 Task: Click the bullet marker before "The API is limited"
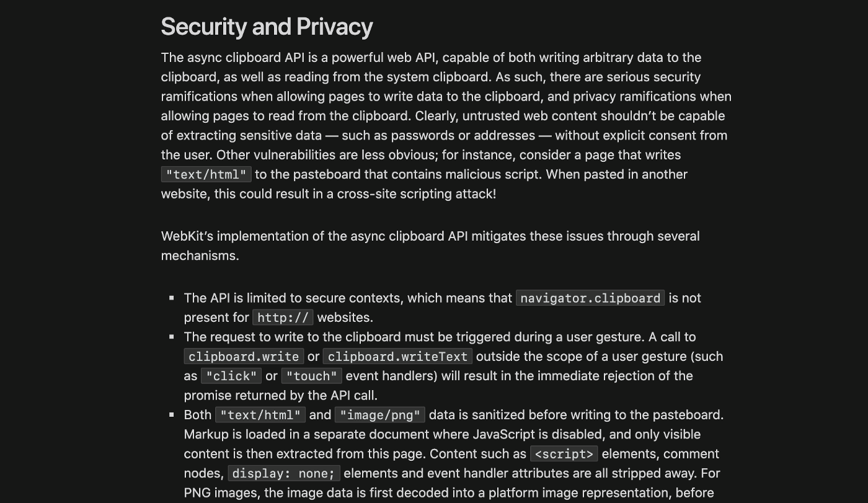pos(172,298)
